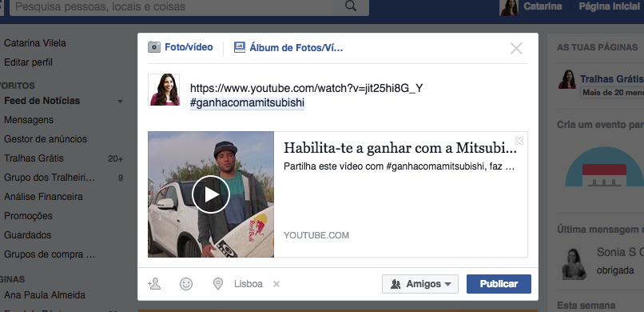Open Grupos de compra in sidebar
Viewport: 644px width, 312px height.
(50, 254)
